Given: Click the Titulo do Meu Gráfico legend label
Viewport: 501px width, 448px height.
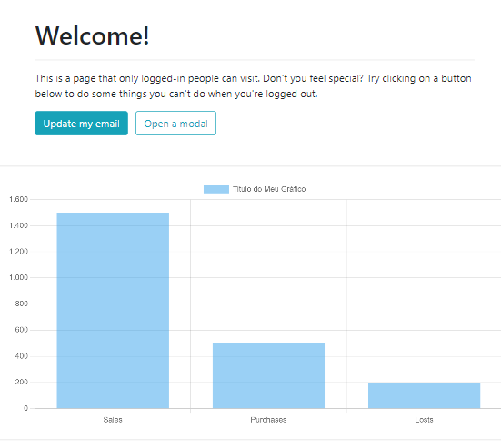Looking at the screenshot, I should click(x=269, y=189).
